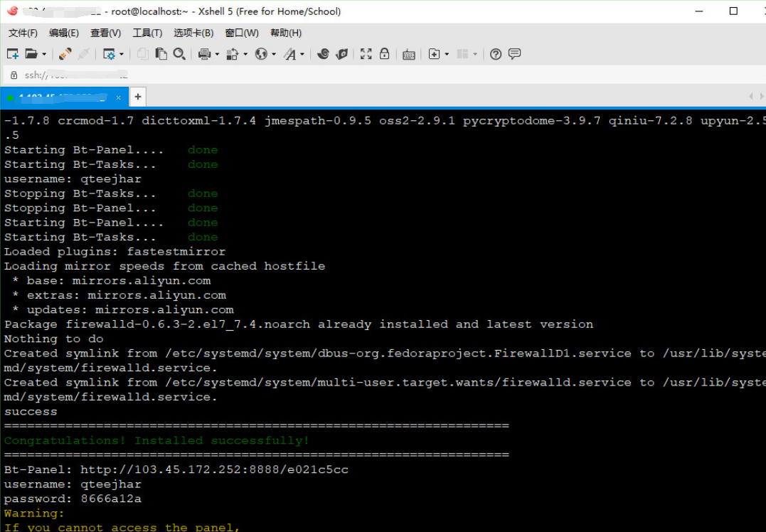Image resolution: width=766 pixels, height=532 pixels.
Task: Expand the file transfer dropdown arrow
Action: click(x=245, y=54)
